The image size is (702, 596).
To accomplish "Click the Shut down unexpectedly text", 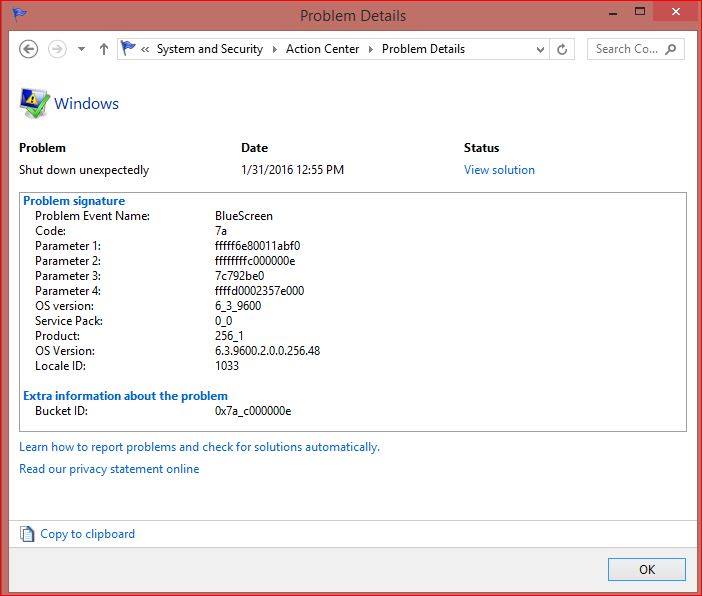I will (x=84, y=170).
